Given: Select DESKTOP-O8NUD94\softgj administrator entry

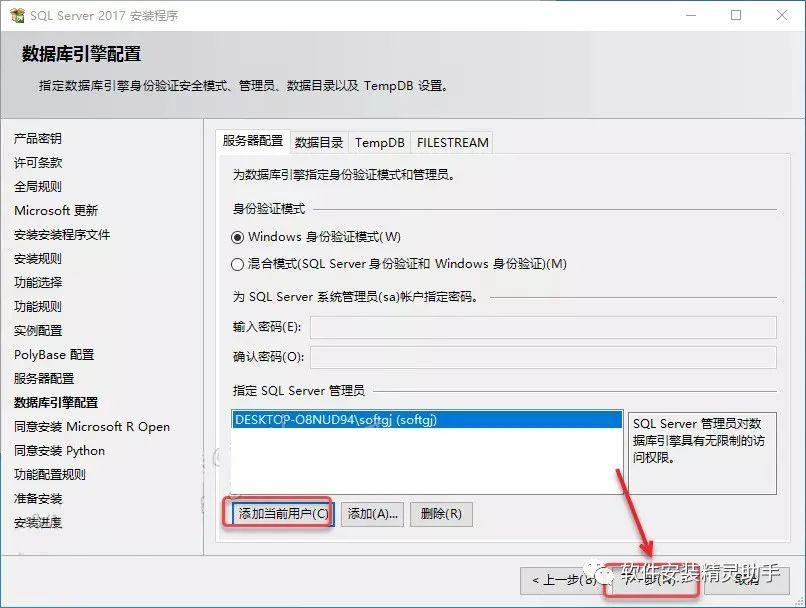Looking at the screenshot, I should (427, 420).
